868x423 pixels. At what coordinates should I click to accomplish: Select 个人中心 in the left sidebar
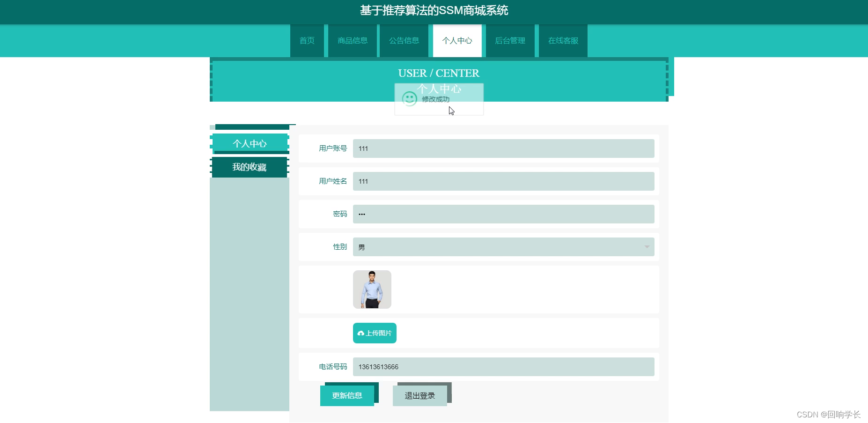(x=250, y=143)
